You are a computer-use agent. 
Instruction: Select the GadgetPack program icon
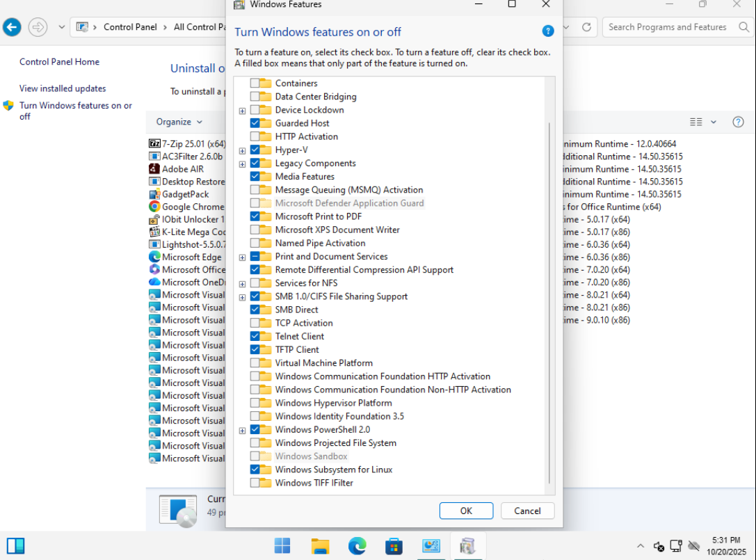coord(154,194)
